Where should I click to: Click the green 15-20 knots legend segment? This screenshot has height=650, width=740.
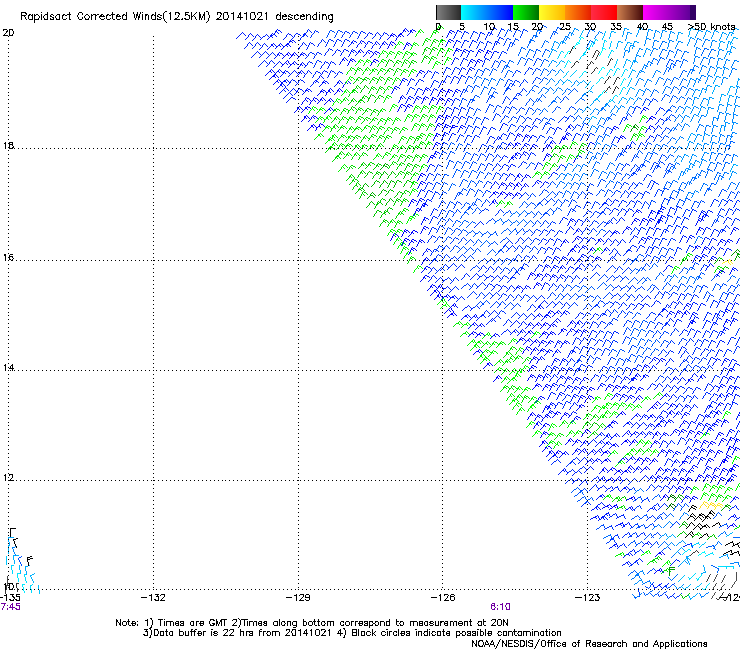(x=526, y=12)
